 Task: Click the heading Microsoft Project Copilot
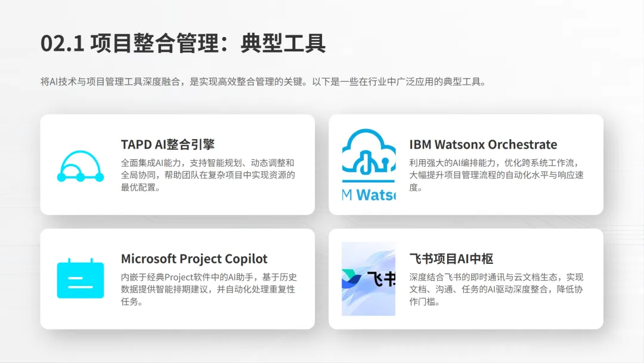pyautogui.click(x=194, y=259)
